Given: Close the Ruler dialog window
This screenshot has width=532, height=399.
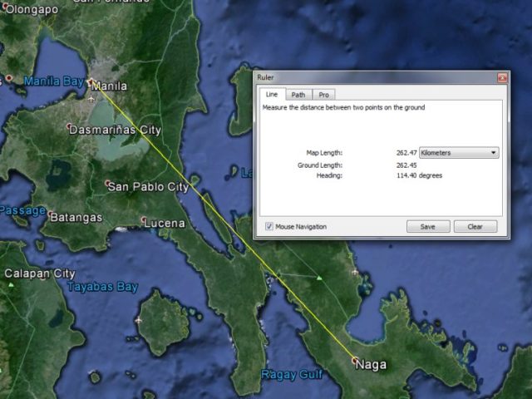Looking at the screenshot, I should point(502,77).
